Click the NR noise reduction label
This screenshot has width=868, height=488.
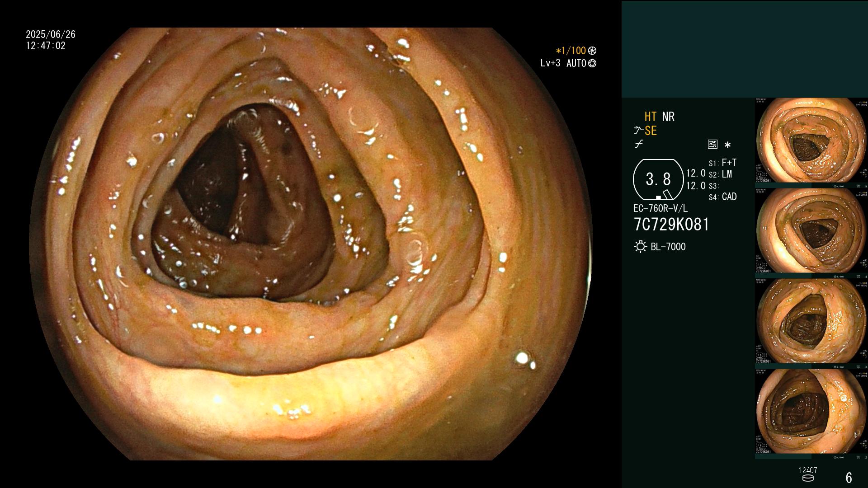click(x=668, y=117)
